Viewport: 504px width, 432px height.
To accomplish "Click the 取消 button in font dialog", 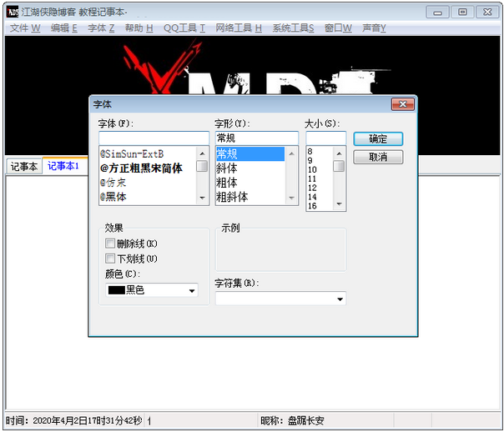I will coord(378,157).
